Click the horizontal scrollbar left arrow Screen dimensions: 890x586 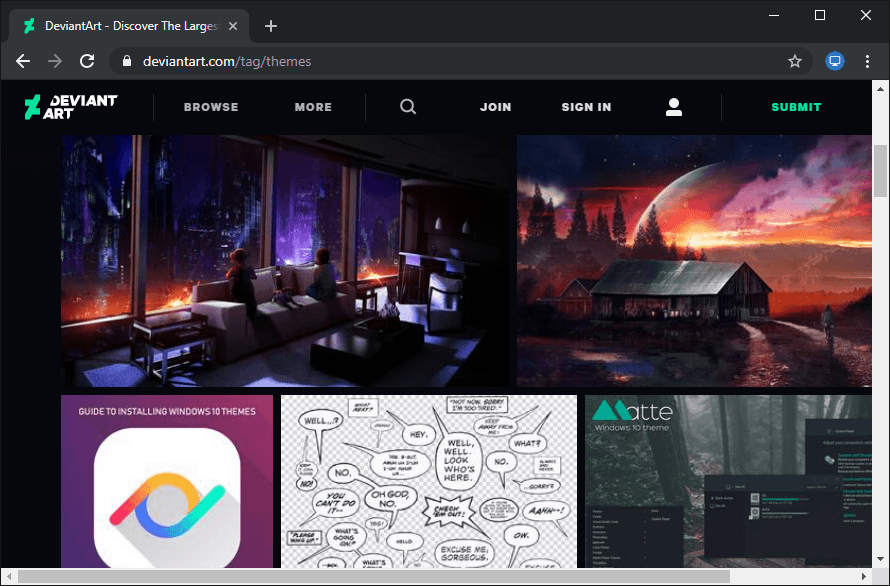point(9,577)
